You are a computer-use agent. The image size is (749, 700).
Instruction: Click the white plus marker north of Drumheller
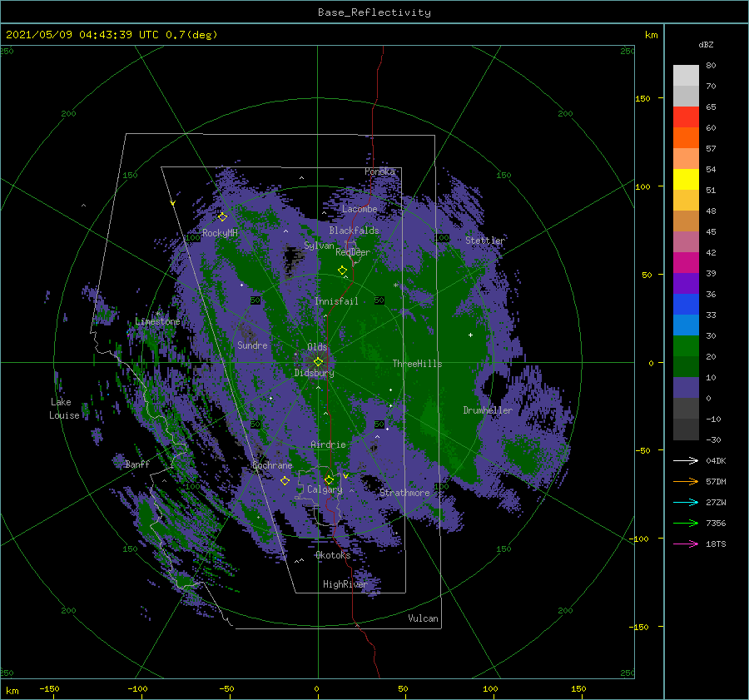pos(470,335)
